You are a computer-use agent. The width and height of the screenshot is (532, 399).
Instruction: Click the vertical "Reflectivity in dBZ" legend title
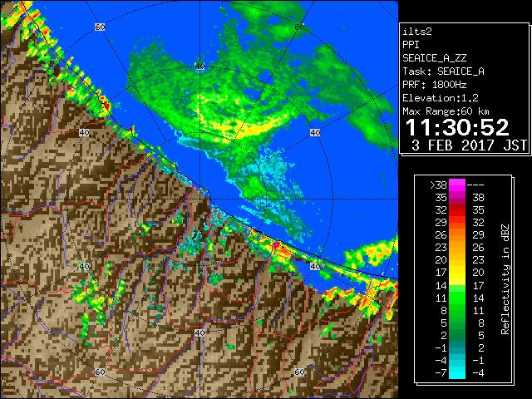(505, 279)
